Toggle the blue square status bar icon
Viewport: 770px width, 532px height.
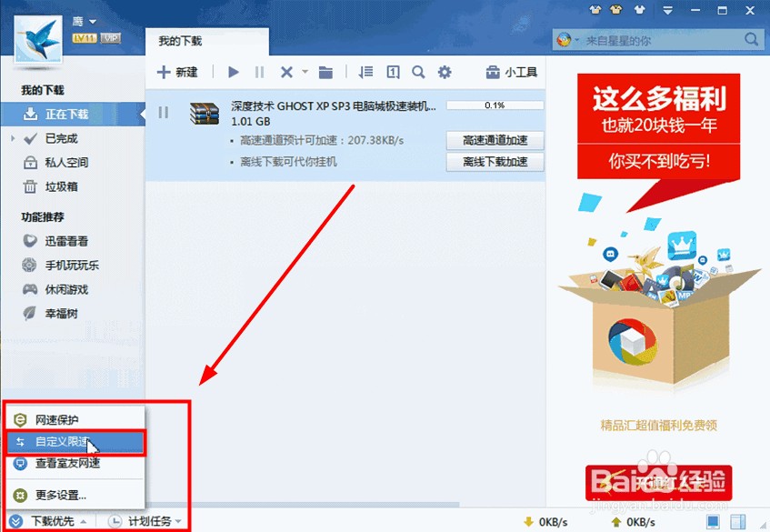(713, 521)
